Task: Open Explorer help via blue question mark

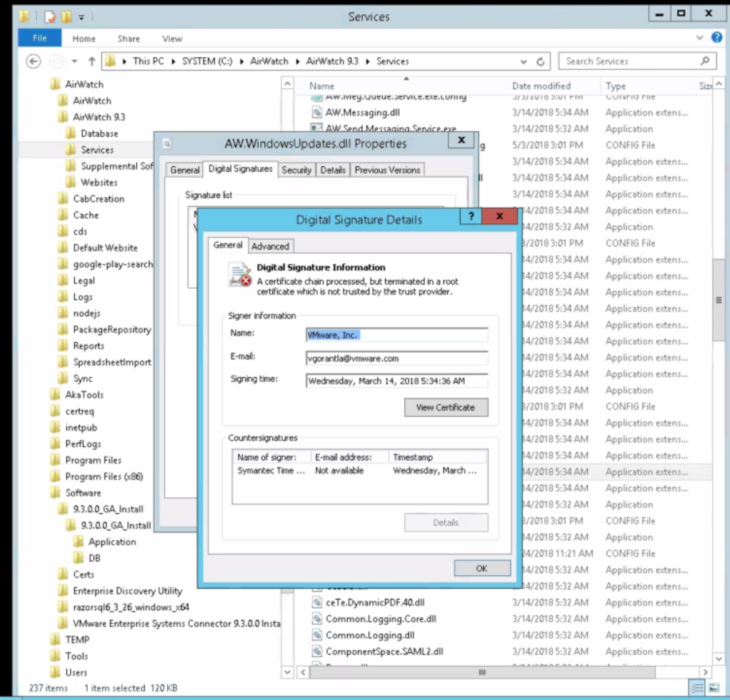Action: coord(716,38)
